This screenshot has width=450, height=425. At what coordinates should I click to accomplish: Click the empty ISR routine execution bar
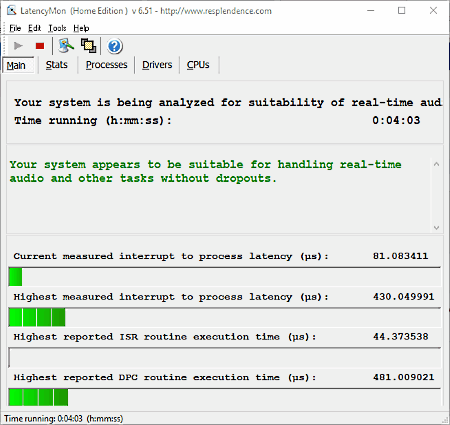(x=225, y=357)
